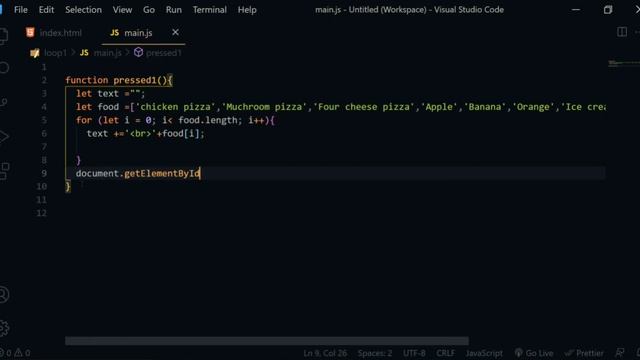Viewport: 640px width, 360px height.
Task: Click 'Muchroom pizza' string in code
Action: pyautogui.click(x=264, y=107)
